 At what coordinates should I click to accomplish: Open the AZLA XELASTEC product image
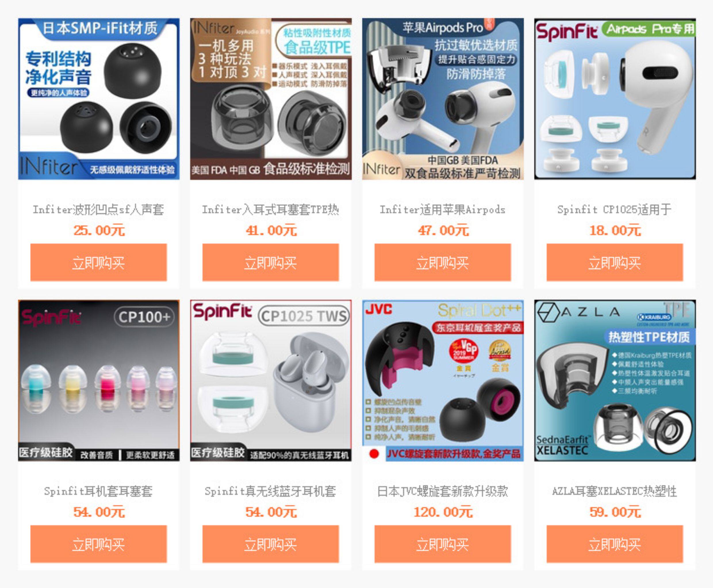point(615,380)
